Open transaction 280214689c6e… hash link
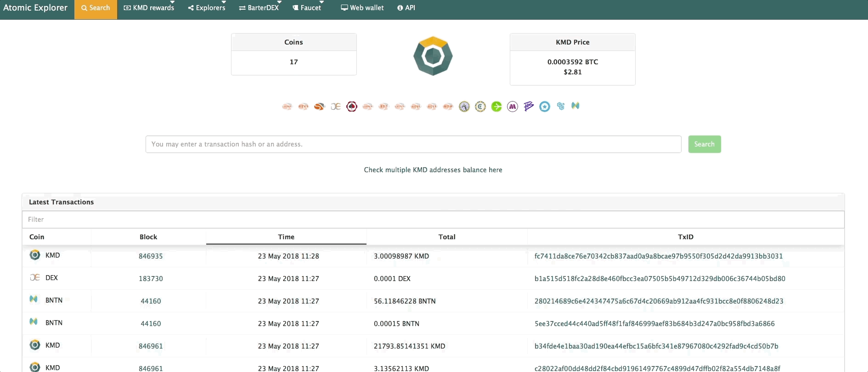 659,301
